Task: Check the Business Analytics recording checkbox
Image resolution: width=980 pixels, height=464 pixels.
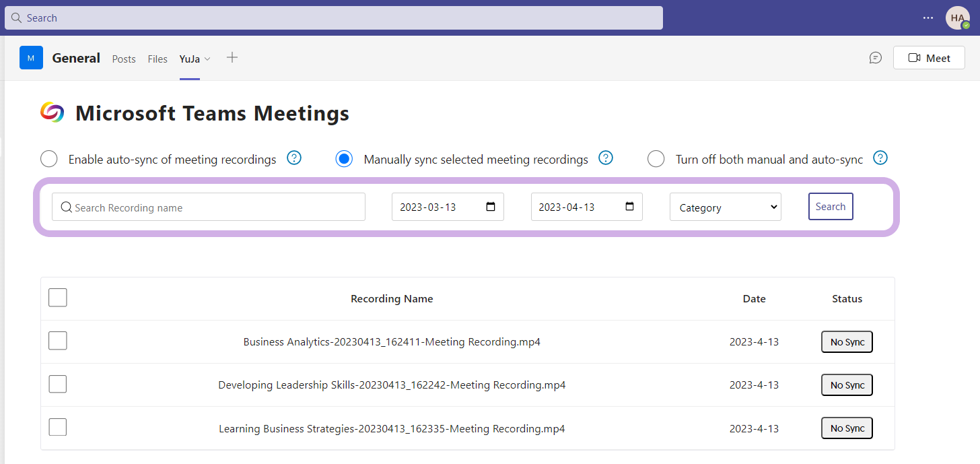Action: [x=58, y=341]
